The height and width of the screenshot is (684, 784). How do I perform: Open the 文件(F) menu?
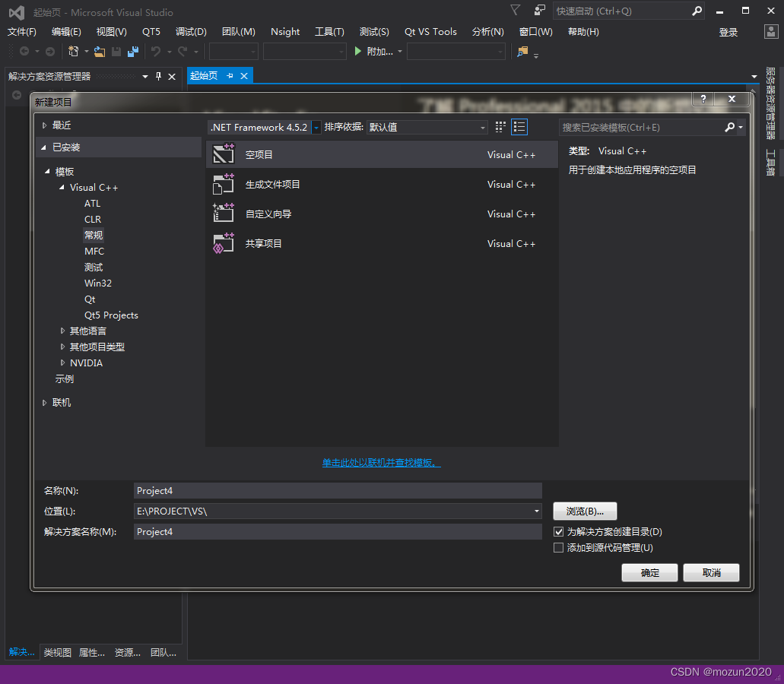pyautogui.click(x=22, y=31)
